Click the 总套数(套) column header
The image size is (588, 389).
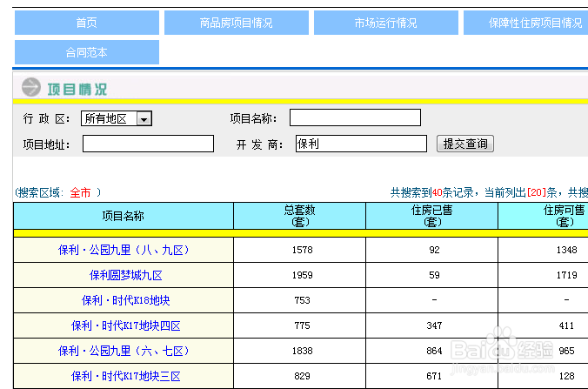[x=299, y=216]
